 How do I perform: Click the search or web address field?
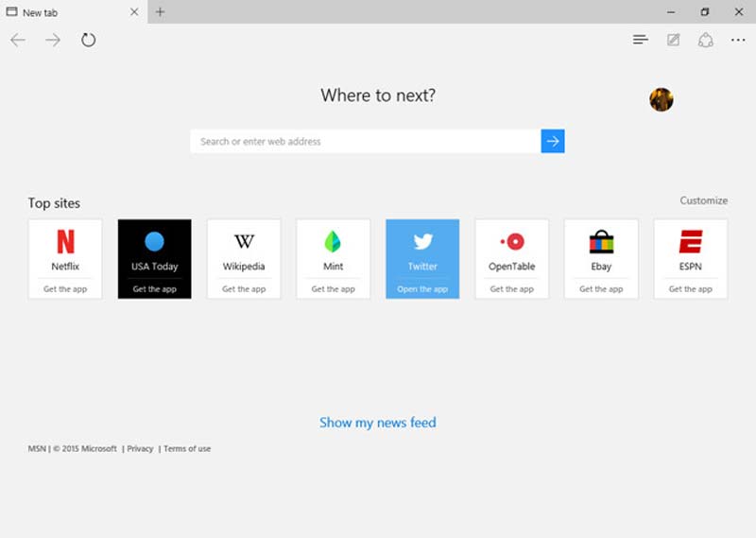tap(365, 141)
